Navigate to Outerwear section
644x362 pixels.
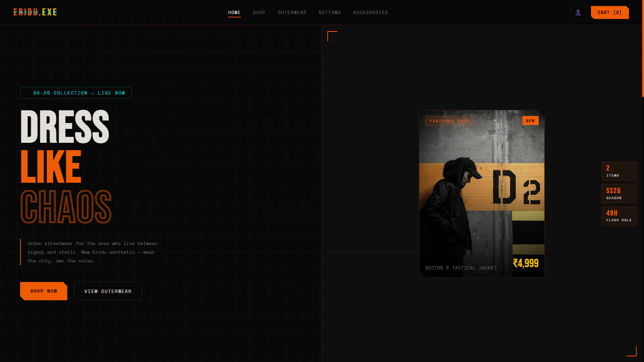pyautogui.click(x=292, y=12)
